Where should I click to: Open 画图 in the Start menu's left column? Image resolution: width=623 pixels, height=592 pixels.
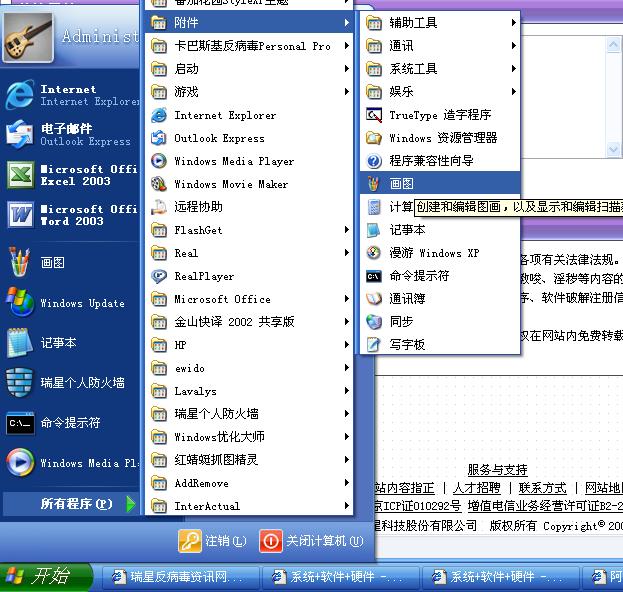(x=70, y=263)
